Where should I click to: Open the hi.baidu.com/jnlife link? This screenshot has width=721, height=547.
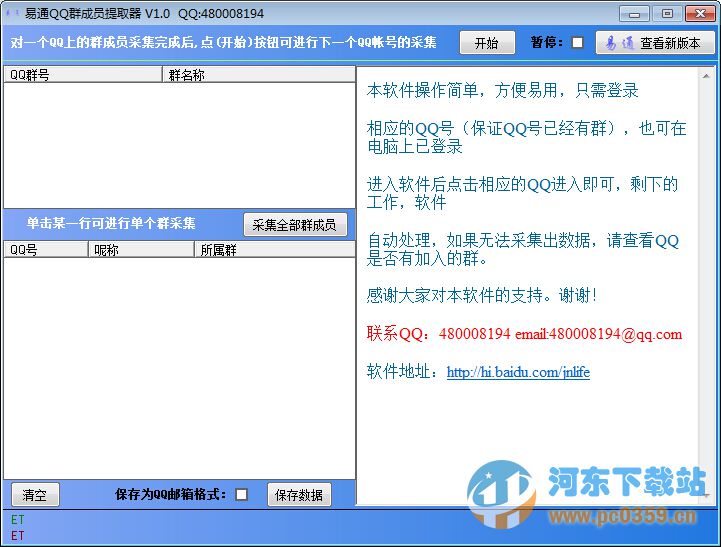pyautogui.click(x=518, y=372)
